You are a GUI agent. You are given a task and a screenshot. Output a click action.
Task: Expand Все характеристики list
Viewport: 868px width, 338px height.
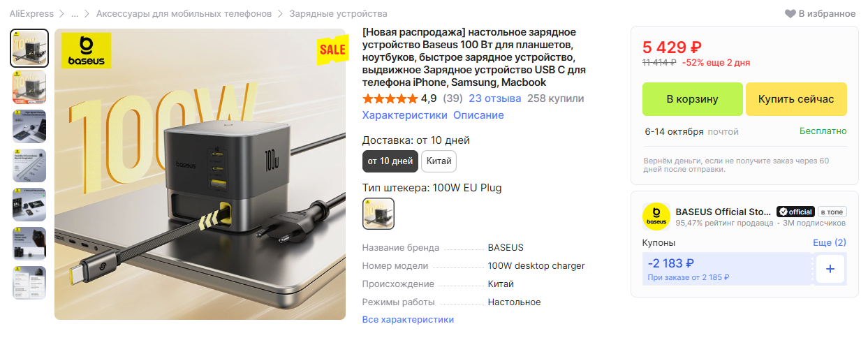pos(408,319)
